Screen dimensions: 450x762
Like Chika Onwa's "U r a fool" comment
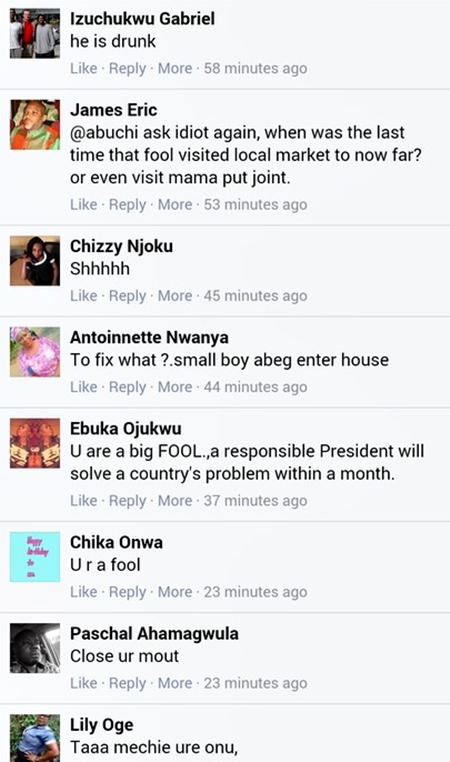point(84,592)
